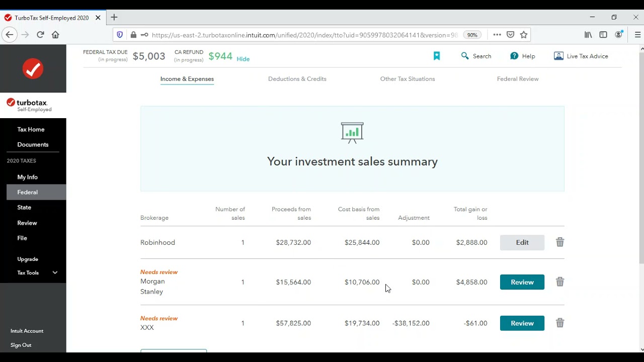This screenshot has width=644, height=362.
Task: Click the $4,858.00 total gain value
Action: (x=471, y=282)
